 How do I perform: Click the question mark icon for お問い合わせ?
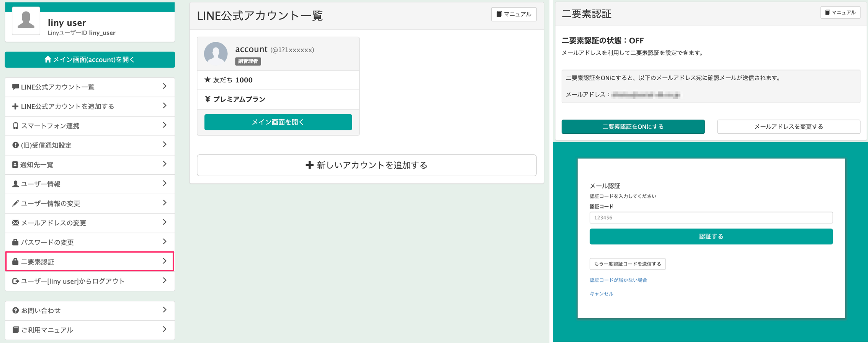coord(15,310)
